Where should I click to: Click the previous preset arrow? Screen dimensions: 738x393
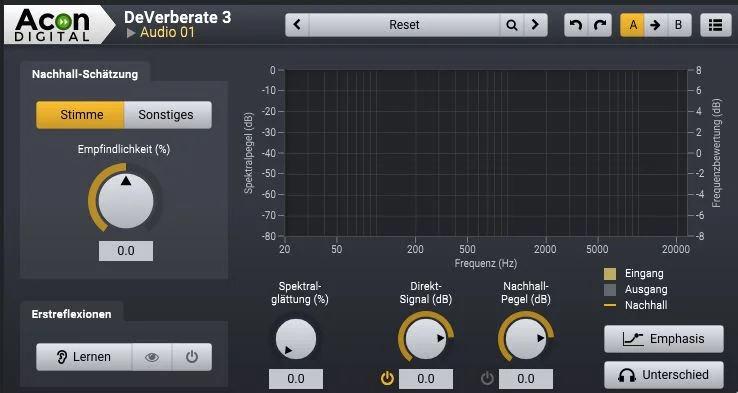297,25
